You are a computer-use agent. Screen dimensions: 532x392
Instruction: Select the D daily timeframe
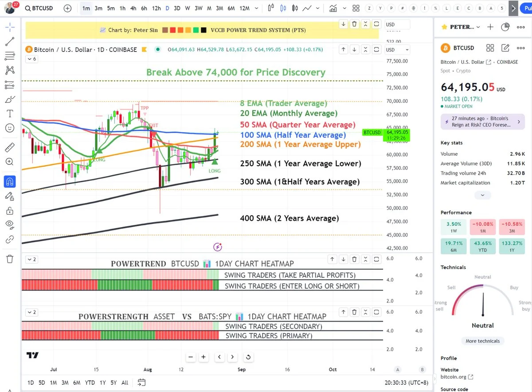point(167,8)
